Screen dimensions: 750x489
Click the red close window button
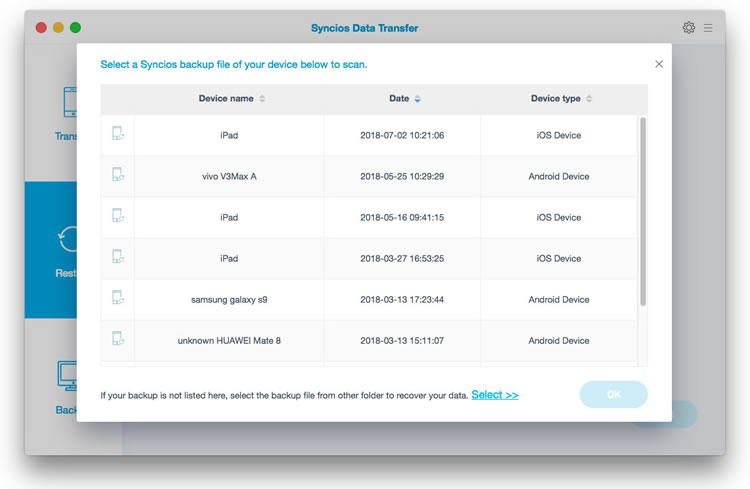[x=41, y=28]
